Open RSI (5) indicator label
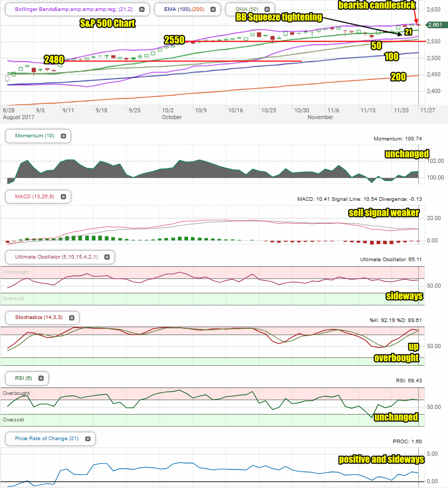This screenshot has height=488, width=448. pos(23,378)
